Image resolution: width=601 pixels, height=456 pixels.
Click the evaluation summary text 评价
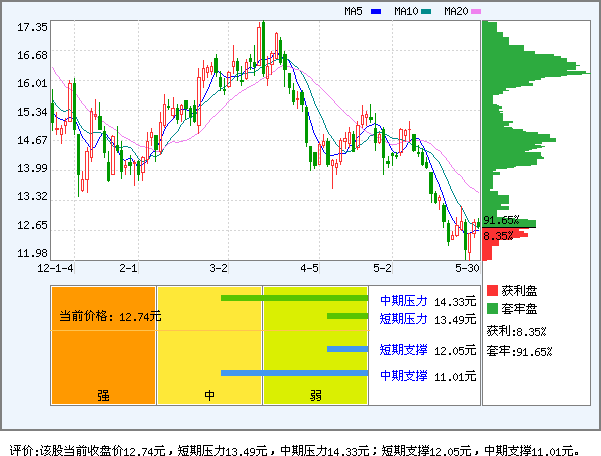(x=294, y=450)
